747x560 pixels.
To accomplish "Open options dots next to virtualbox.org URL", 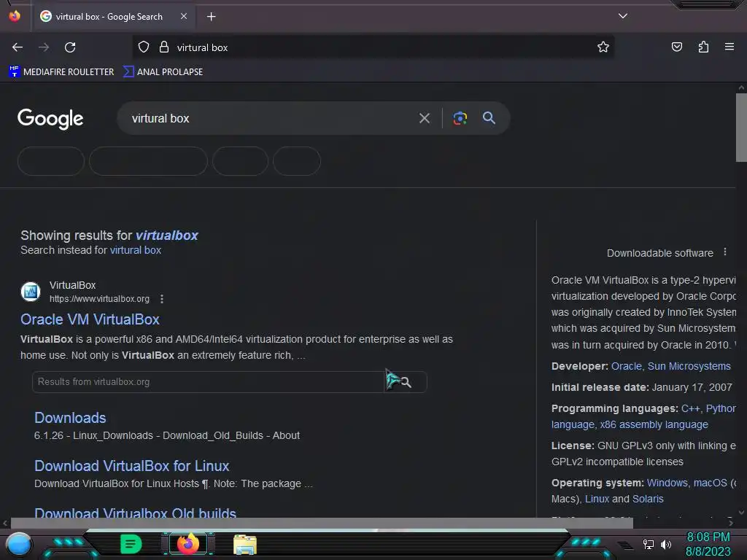I will (x=162, y=299).
